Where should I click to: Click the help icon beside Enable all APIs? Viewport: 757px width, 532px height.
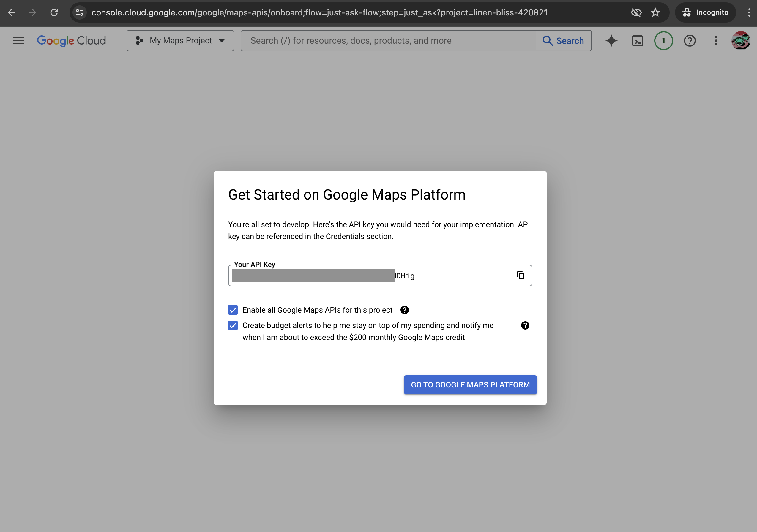pos(404,310)
